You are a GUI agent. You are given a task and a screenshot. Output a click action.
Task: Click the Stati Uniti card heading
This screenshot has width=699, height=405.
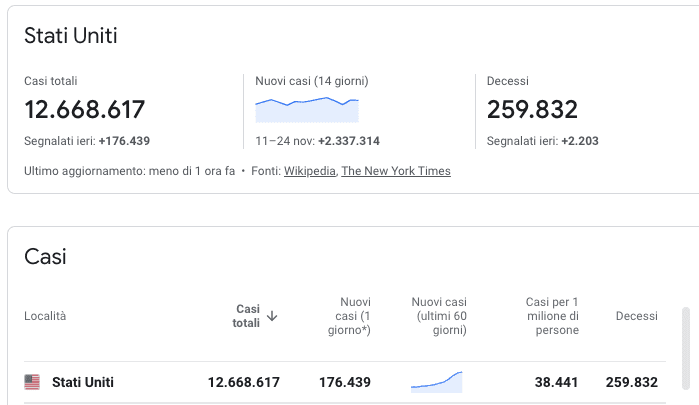pos(71,36)
